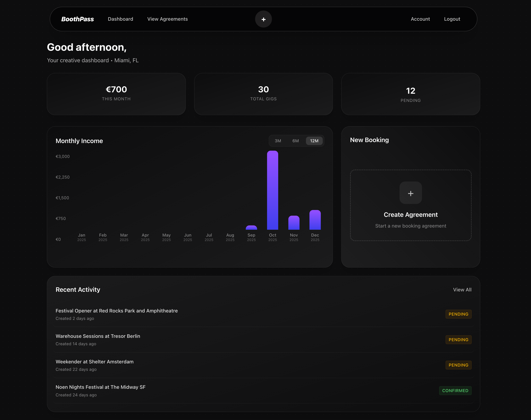The image size is (531, 420).
Task: Select the 3M time range
Action: tap(278, 141)
